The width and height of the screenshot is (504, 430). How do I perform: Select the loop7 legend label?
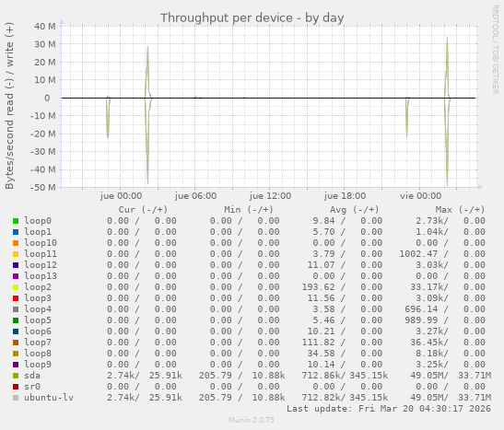coord(38,343)
